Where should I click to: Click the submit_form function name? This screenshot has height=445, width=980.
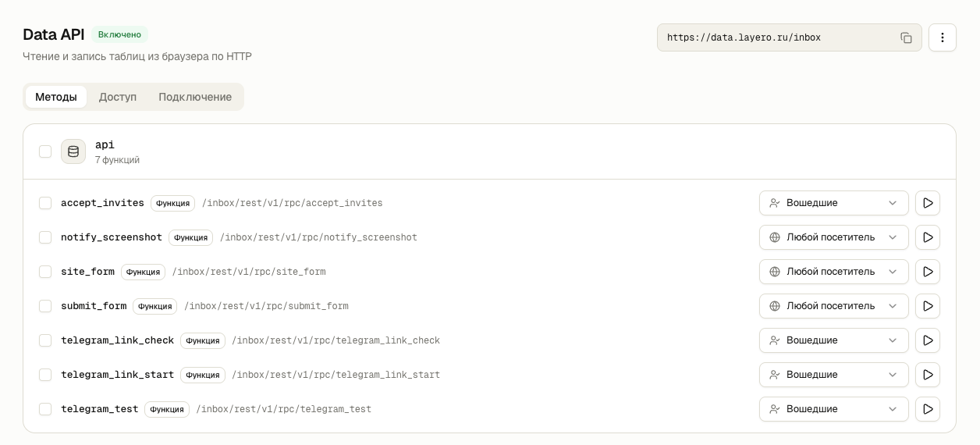[x=94, y=306]
